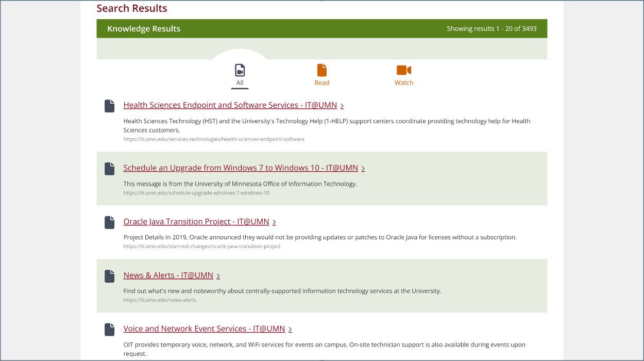Click URL text it.umn.edu/services-technologies/health-sciences-endpoint-software
This screenshot has height=361, width=644.
(214, 139)
